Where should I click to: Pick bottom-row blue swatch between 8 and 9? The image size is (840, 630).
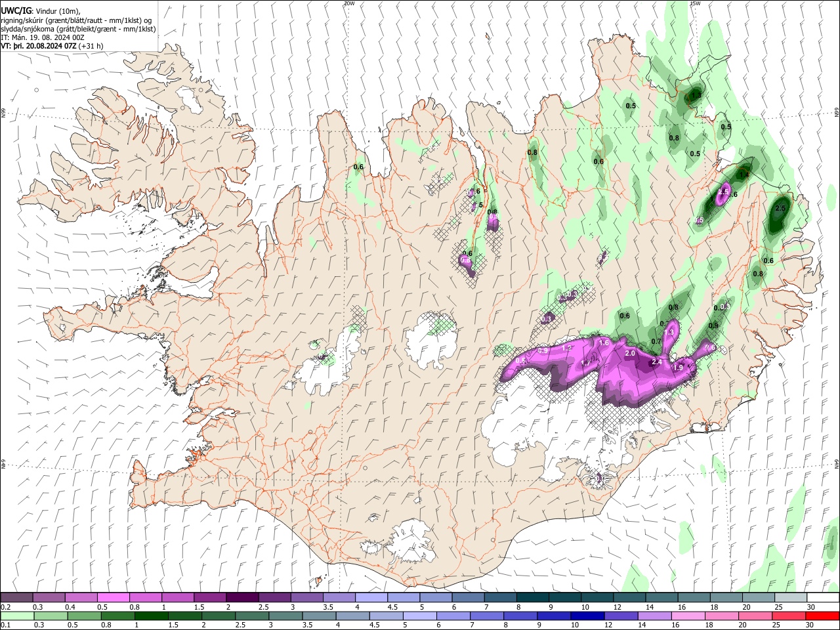point(520,616)
